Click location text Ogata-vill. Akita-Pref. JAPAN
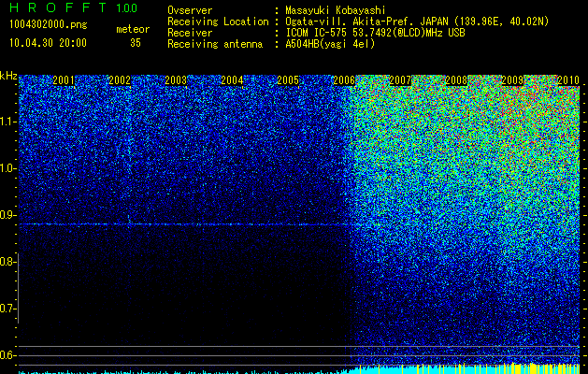The height and width of the screenshot is (374, 588). tap(367, 22)
